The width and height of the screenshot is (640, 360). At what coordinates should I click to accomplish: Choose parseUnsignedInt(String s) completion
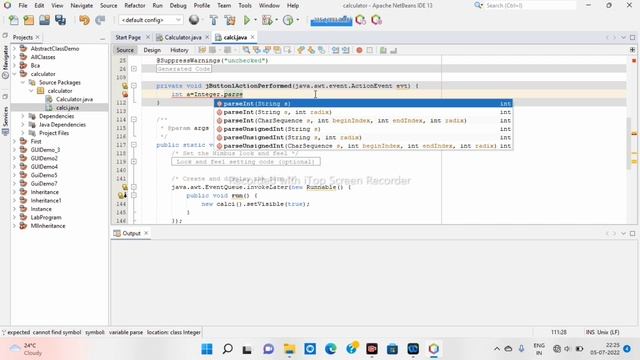point(363,129)
